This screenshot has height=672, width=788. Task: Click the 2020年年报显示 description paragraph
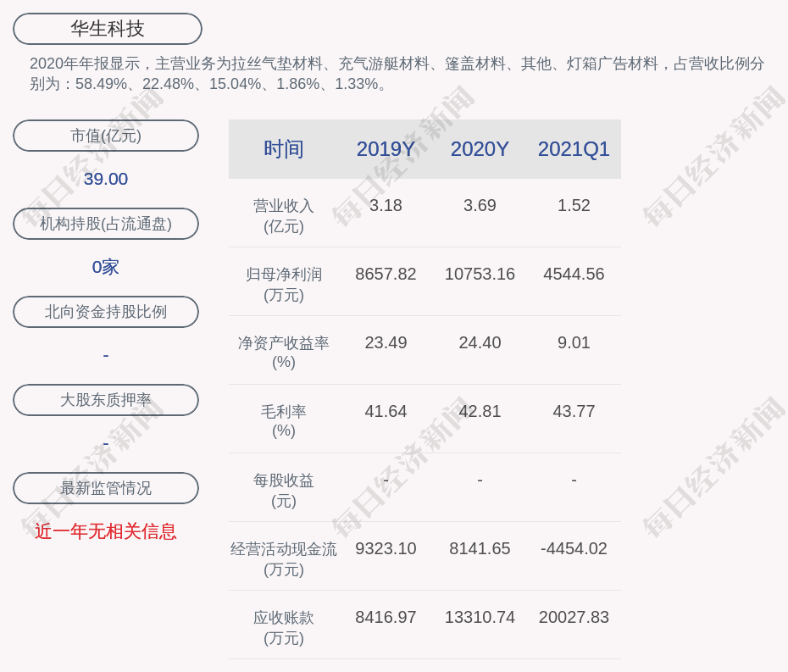397,74
